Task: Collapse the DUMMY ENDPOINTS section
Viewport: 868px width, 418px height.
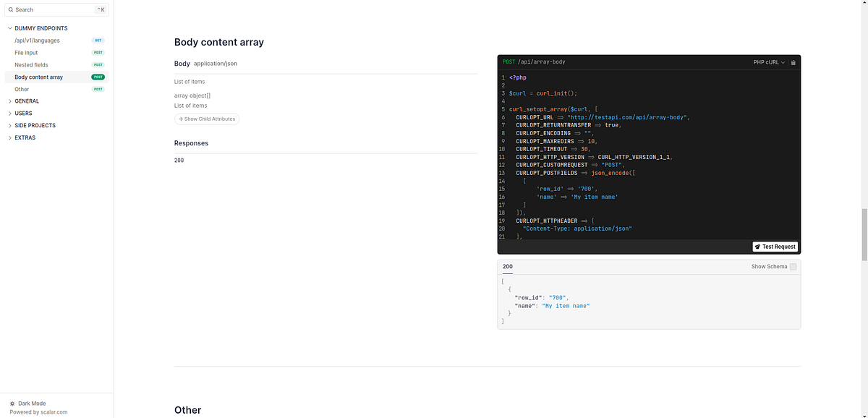Action: [x=41, y=28]
